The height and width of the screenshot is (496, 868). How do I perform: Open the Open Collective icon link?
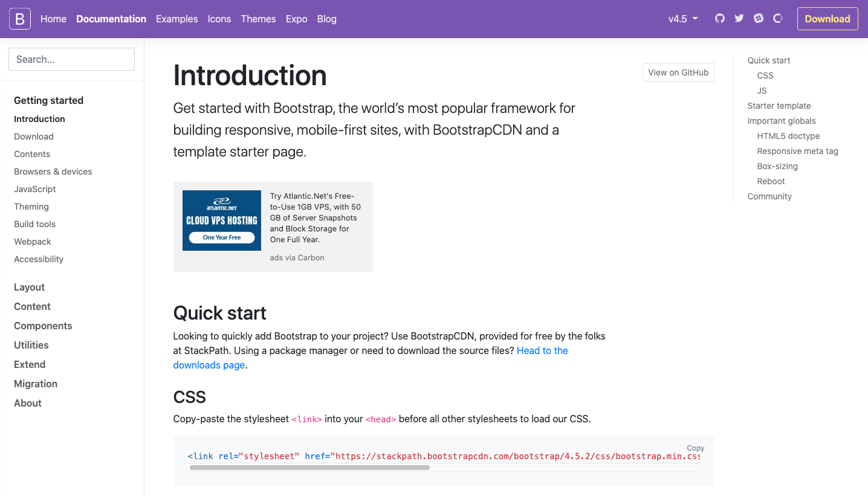(x=778, y=19)
